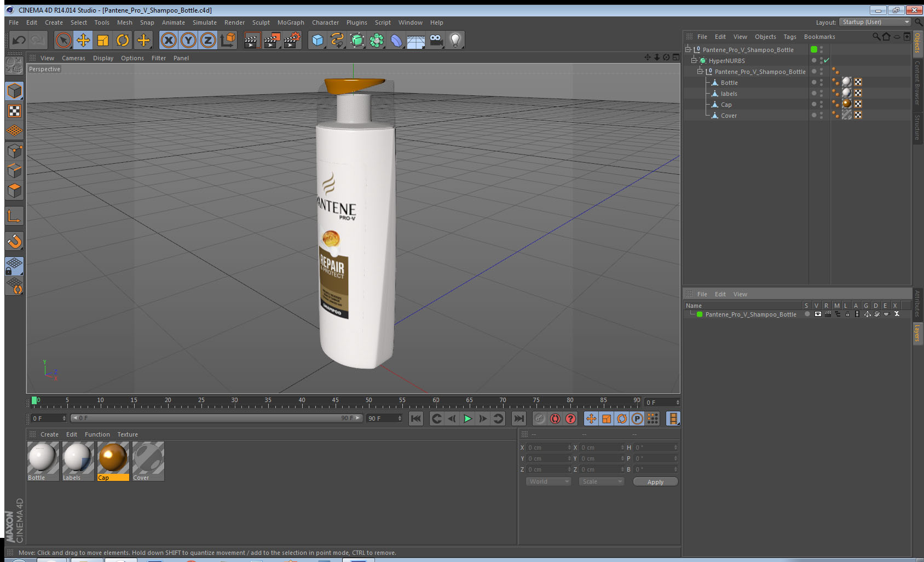
Task: Open the Object Manager Tags menu
Action: coord(790,37)
